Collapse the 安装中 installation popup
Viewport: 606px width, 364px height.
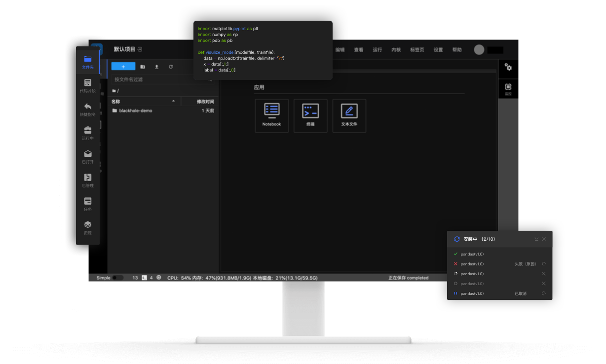click(x=536, y=239)
